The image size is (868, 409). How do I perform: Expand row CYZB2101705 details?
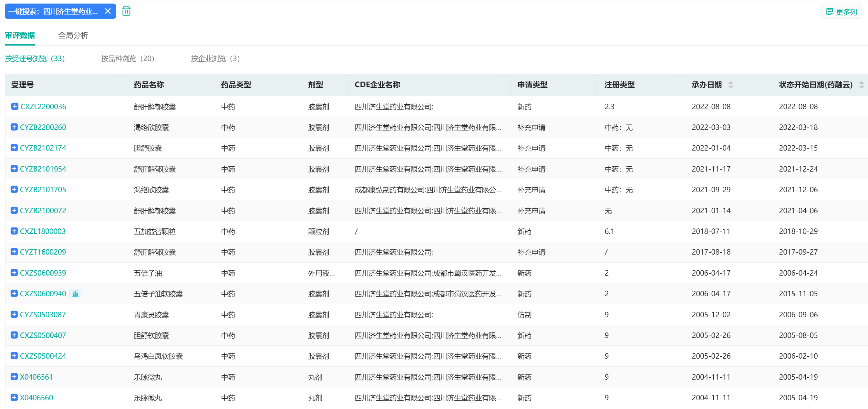[x=14, y=189]
